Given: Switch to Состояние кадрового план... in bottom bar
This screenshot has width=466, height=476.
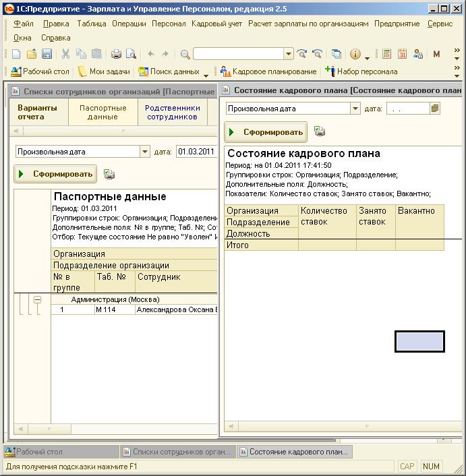Looking at the screenshot, I should pyautogui.click(x=295, y=452).
